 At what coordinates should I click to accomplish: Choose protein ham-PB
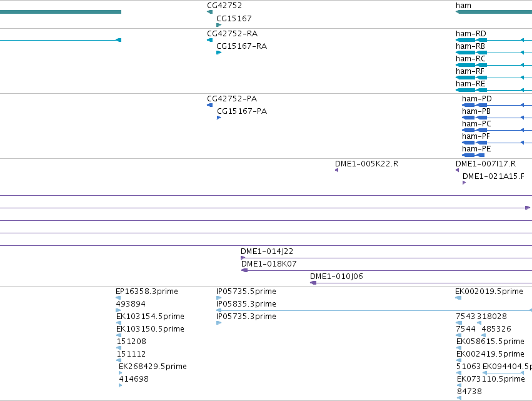point(476,111)
